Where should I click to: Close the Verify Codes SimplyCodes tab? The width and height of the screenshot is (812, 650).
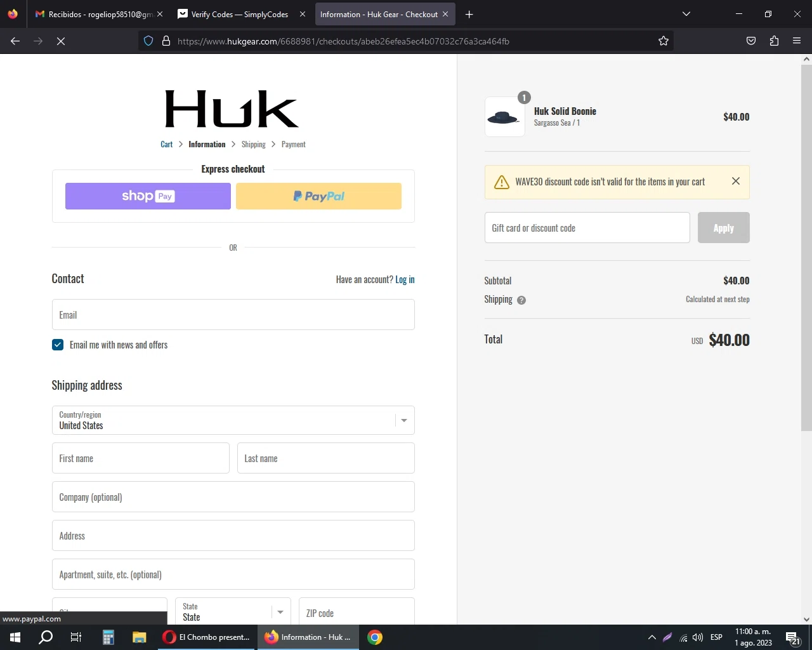click(303, 14)
